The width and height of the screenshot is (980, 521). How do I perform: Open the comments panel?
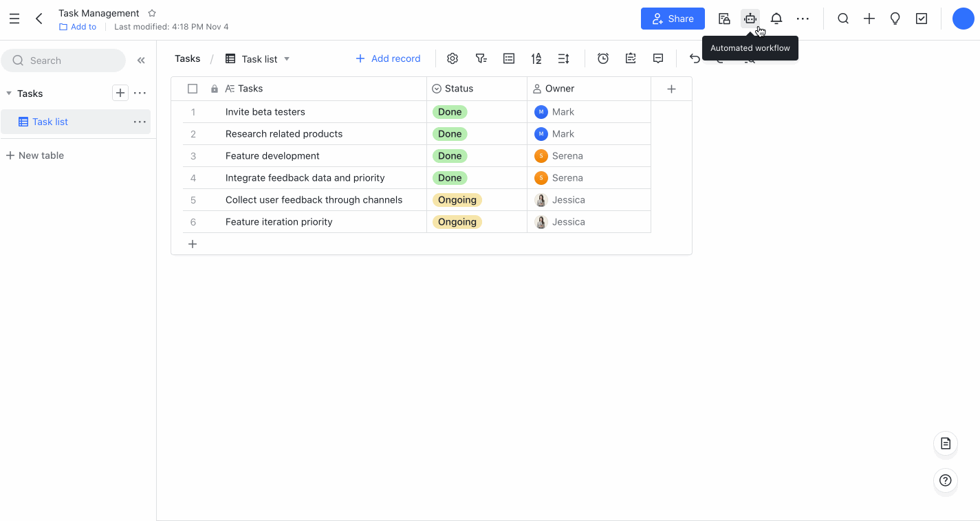point(658,58)
